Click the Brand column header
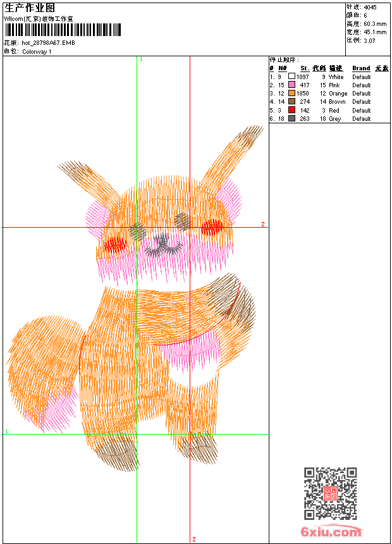The image size is (392, 544). tap(361, 68)
